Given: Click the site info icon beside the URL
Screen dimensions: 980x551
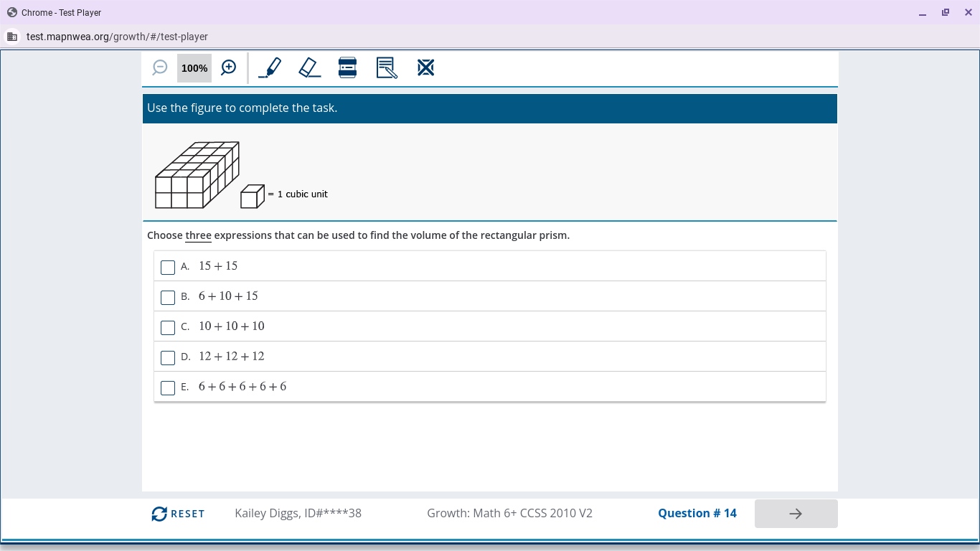Looking at the screenshot, I should tap(12, 37).
